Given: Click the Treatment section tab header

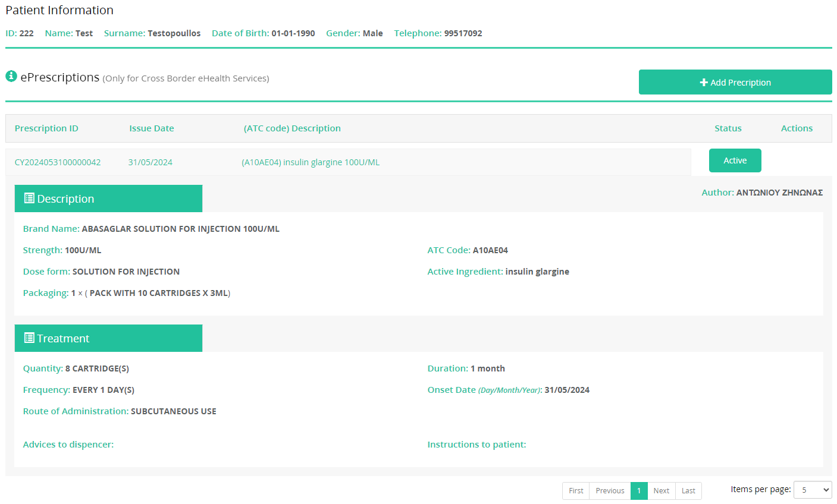Looking at the screenshot, I should 108,338.
